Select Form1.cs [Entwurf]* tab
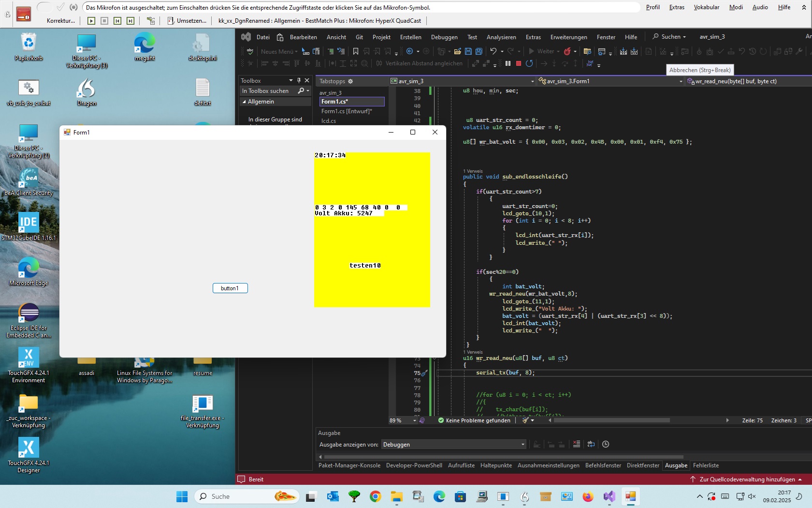 (347, 111)
